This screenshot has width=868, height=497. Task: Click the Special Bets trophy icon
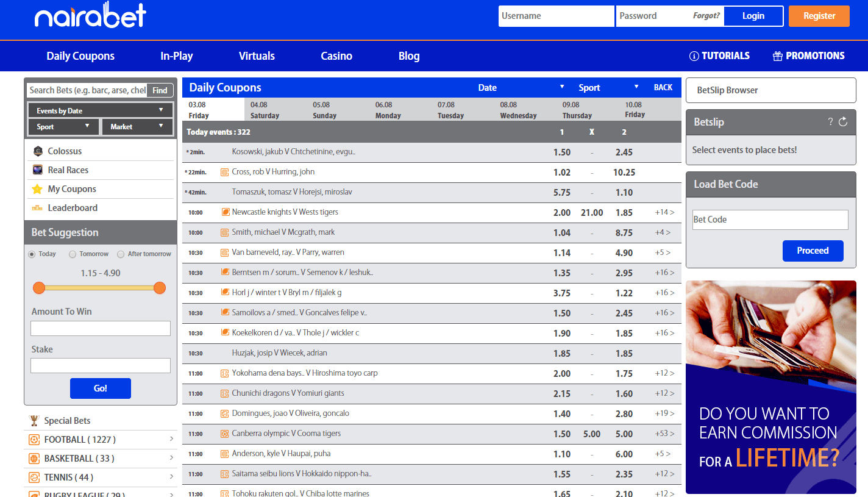[34, 421]
